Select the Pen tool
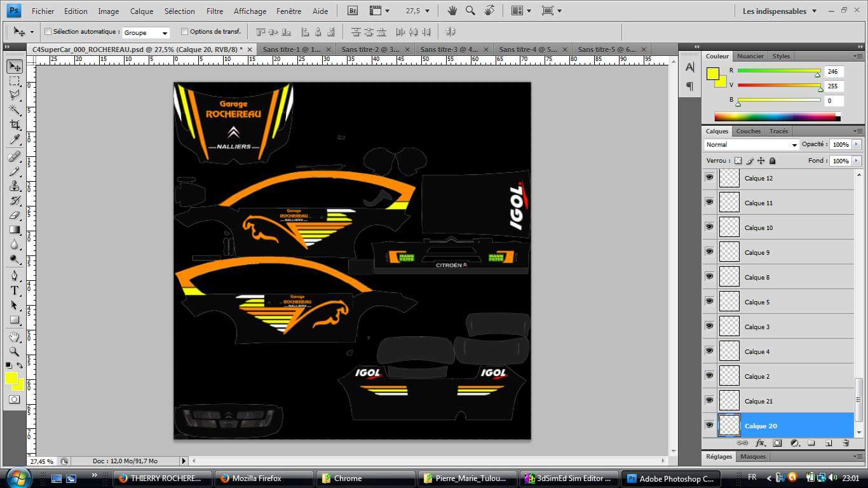868x488 pixels. click(15, 276)
